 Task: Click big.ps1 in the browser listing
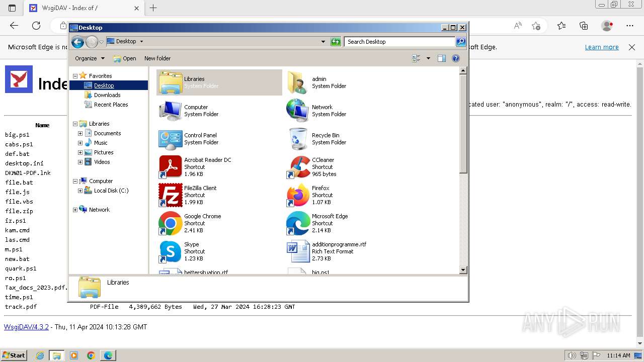point(17,135)
